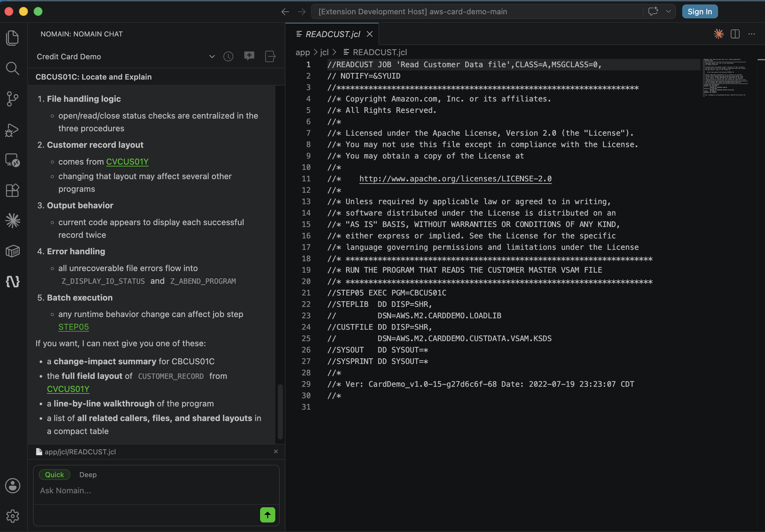Open the Accounts menu
Screen dimensions: 765x532
click(13, 486)
